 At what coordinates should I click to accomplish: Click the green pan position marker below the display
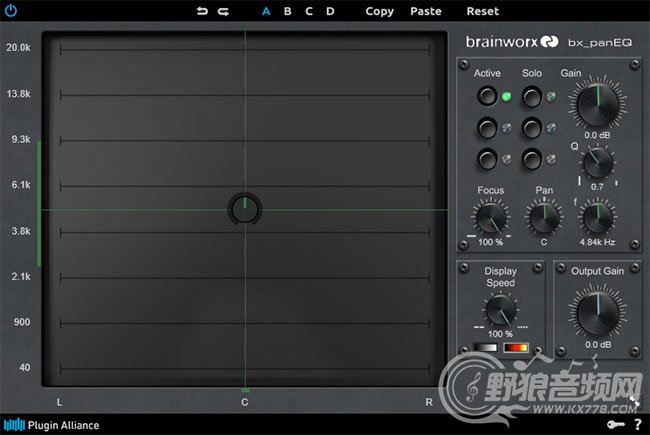tap(245, 390)
